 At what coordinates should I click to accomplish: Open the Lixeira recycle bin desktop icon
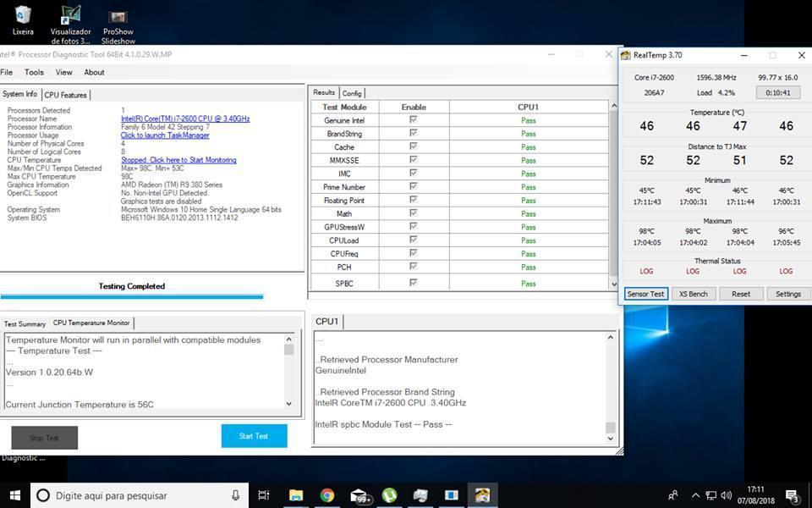pyautogui.click(x=23, y=20)
